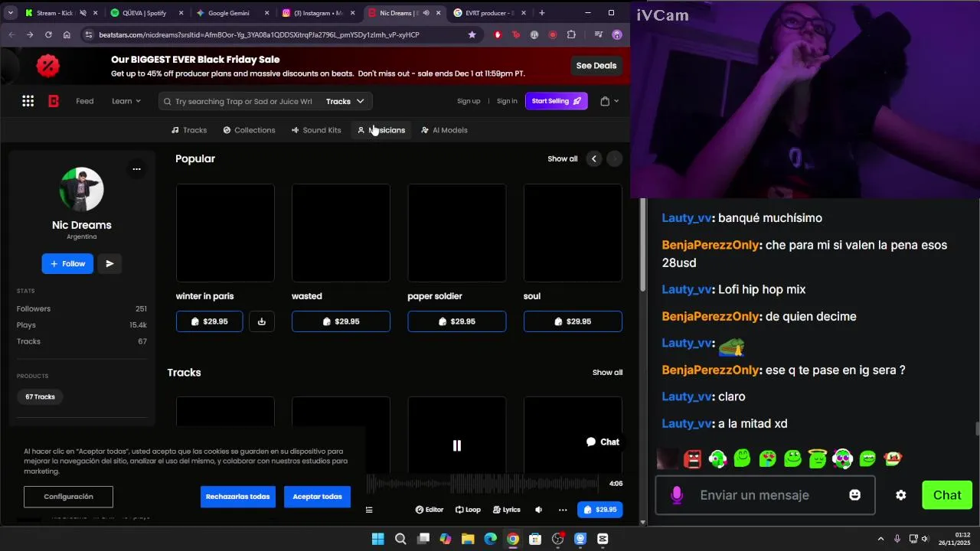The height and width of the screenshot is (551, 980).
Task: Insert the halo frog emote
Action: tap(818, 459)
